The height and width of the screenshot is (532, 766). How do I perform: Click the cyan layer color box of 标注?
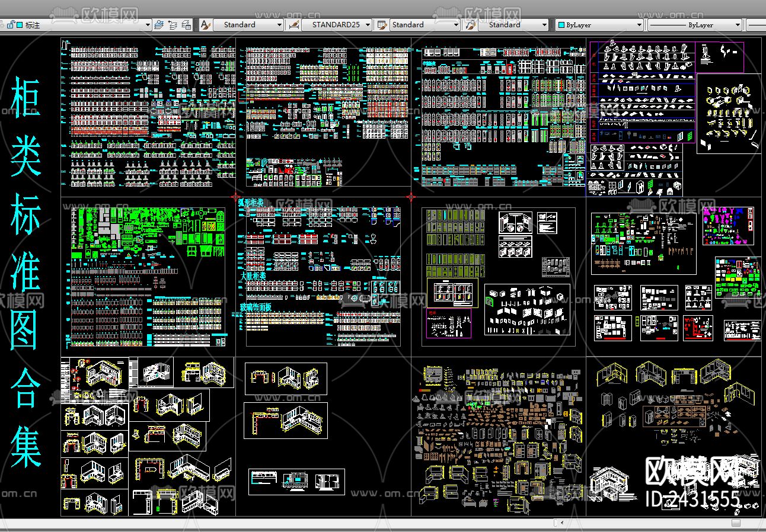[x=20, y=25]
